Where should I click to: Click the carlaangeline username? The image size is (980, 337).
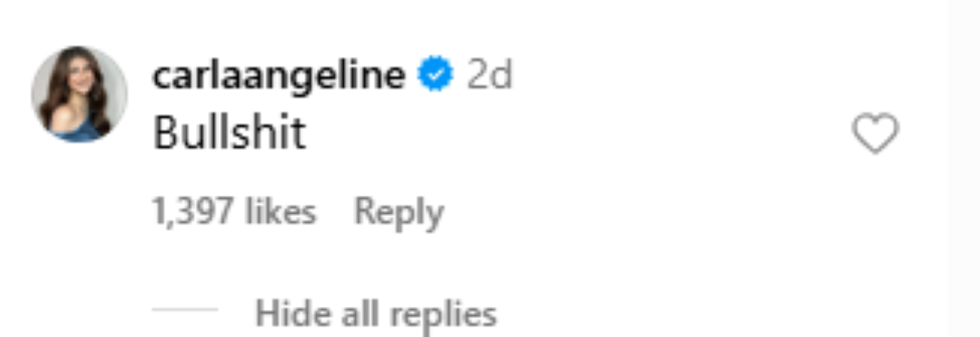point(278,77)
